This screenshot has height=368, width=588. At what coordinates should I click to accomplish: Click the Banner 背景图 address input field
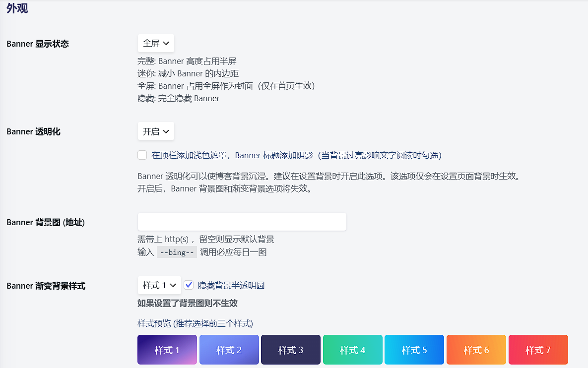tap(242, 222)
